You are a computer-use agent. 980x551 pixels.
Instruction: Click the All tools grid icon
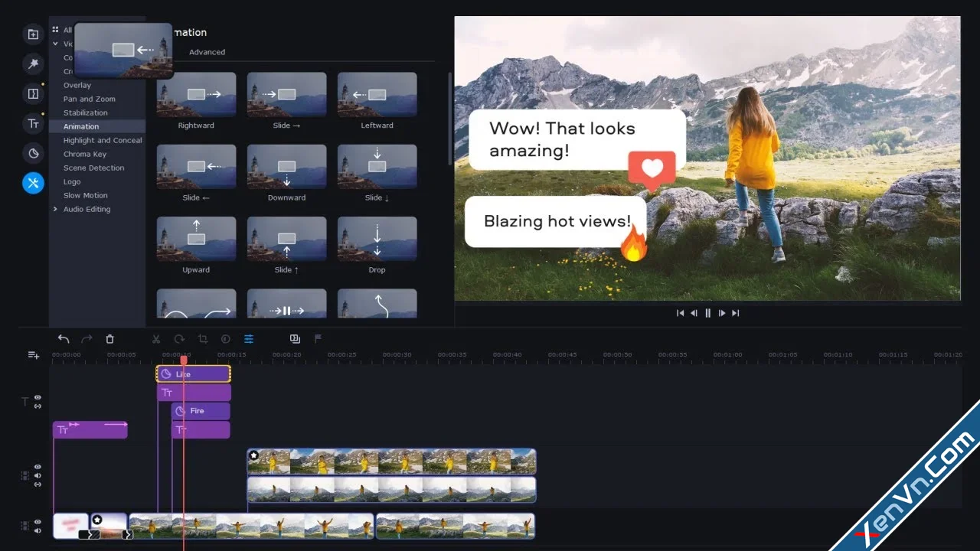[55, 30]
